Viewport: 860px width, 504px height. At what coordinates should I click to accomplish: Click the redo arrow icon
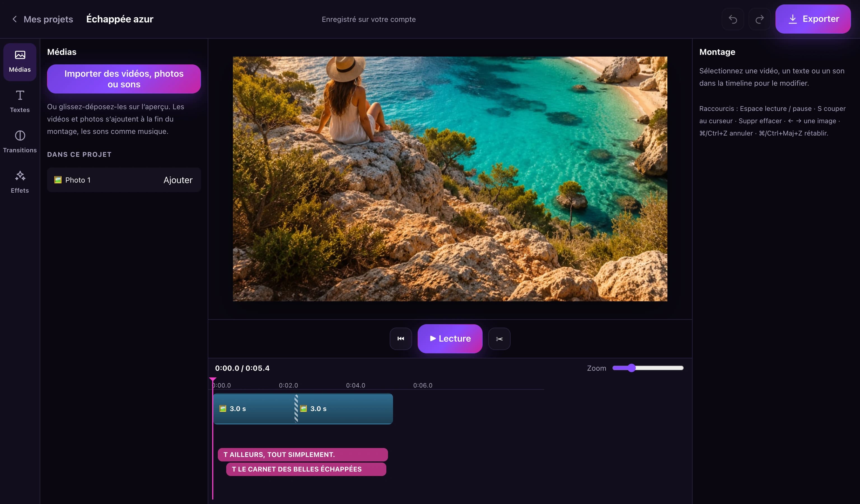(x=759, y=19)
